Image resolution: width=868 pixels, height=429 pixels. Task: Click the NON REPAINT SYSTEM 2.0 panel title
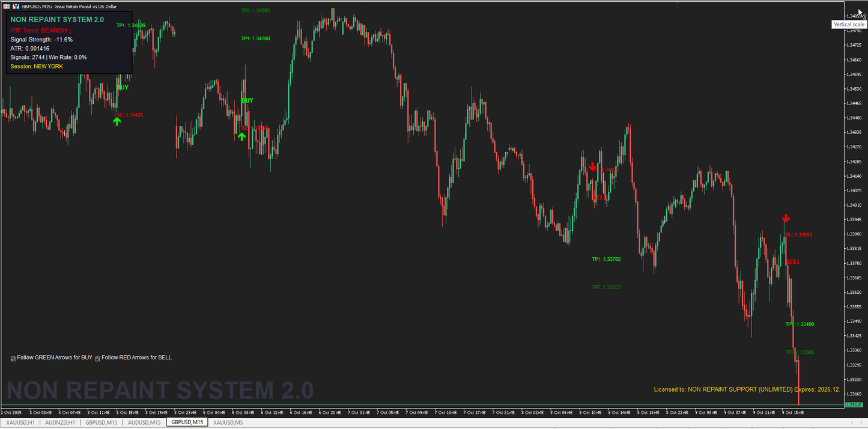[x=57, y=19]
